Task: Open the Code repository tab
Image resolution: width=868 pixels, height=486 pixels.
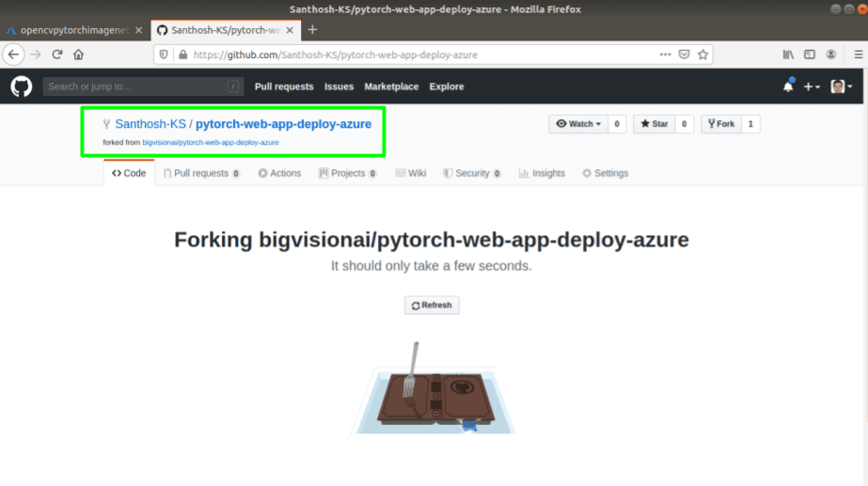Action: tap(129, 173)
